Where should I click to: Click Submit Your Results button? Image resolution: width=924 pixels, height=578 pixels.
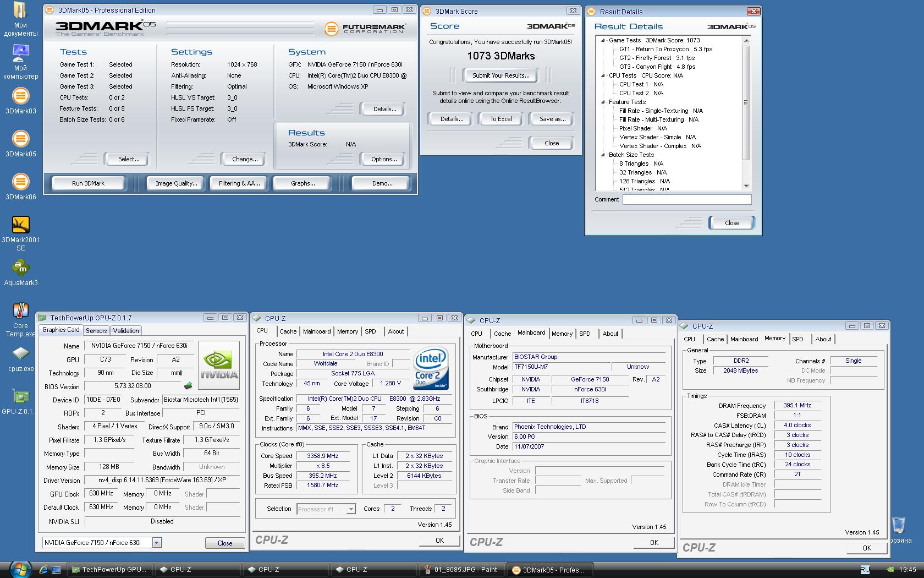[501, 75]
